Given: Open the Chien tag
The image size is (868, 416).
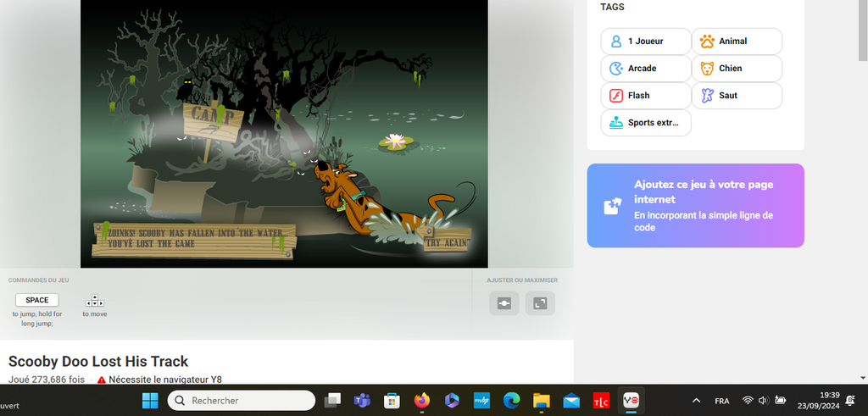Looking at the screenshot, I should pos(737,69).
